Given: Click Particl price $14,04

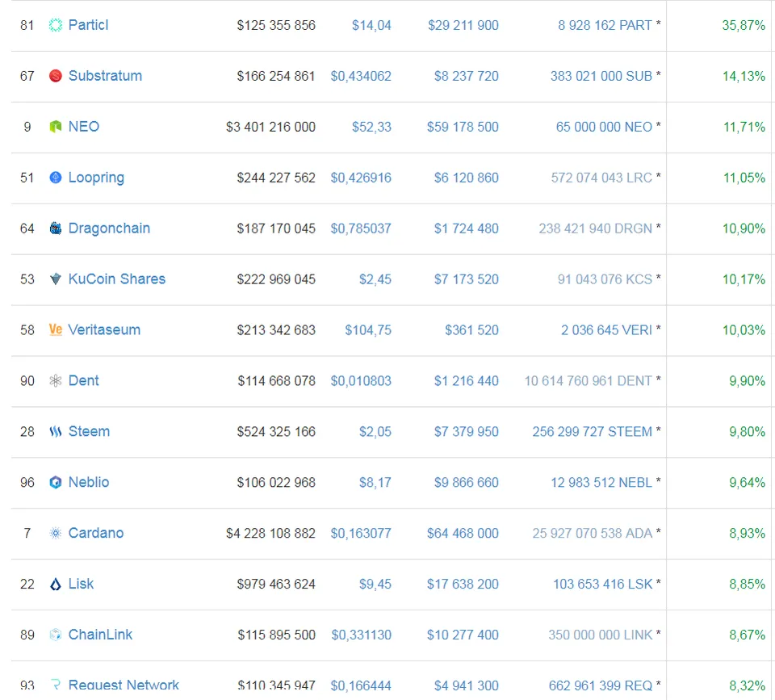Looking at the screenshot, I should tap(371, 25).
